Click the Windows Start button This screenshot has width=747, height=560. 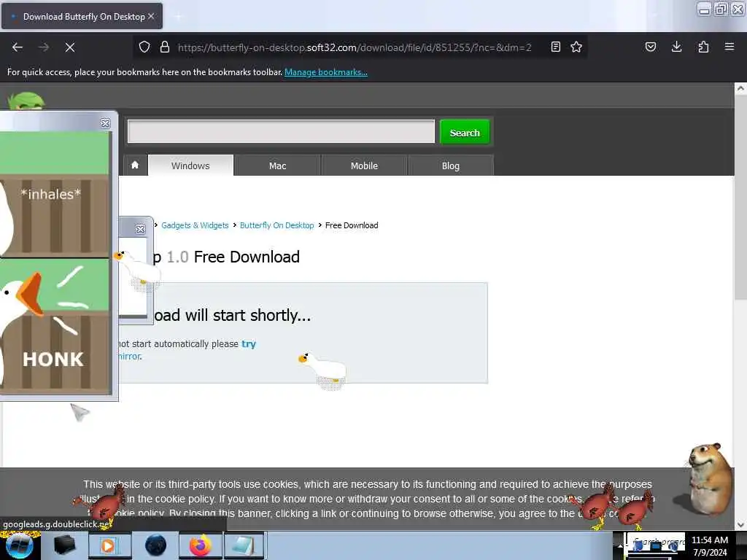click(x=20, y=545)
